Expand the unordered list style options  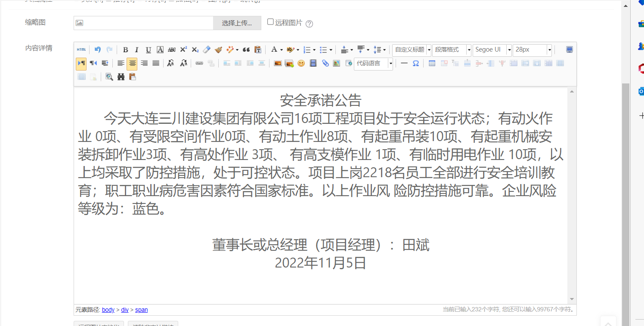(x=331, y=50)
